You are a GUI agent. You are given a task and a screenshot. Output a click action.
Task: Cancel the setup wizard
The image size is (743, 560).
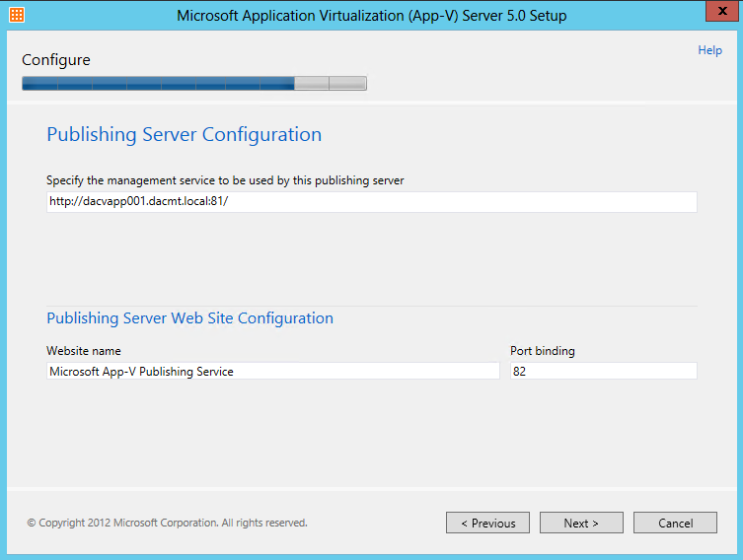point(675,523)
